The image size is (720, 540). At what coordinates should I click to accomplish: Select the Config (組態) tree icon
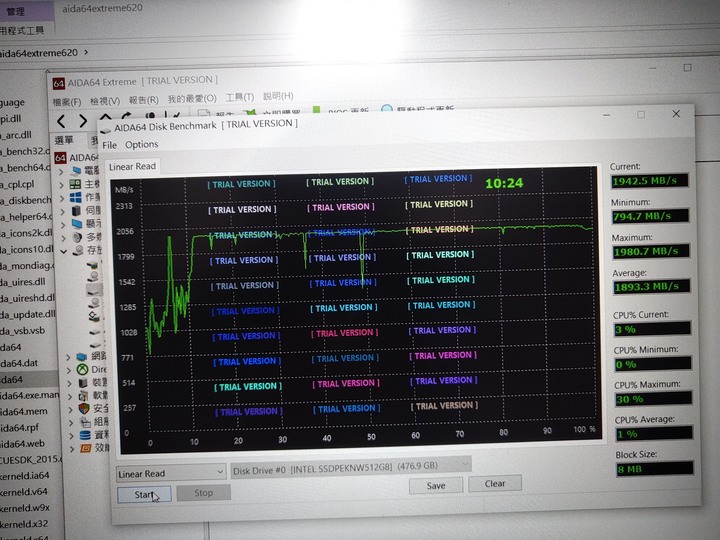click(85, 422)
